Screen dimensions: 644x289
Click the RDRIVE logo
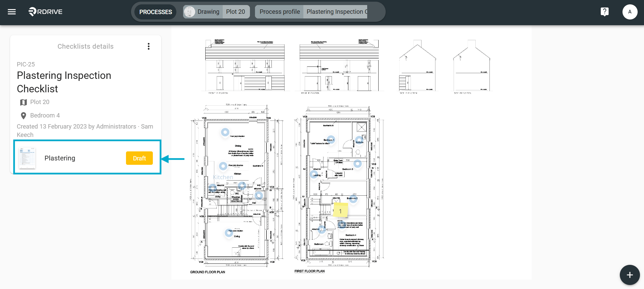45,12
